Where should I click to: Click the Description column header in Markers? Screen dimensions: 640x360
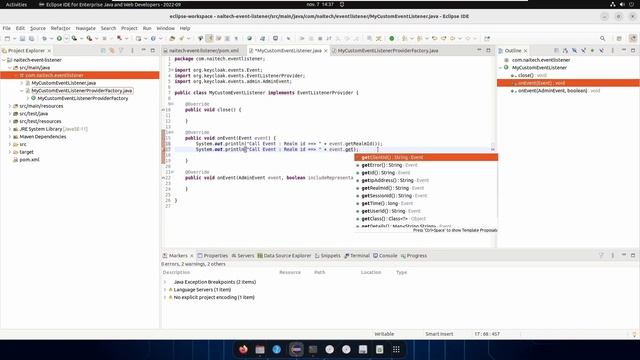coord(176,272)
